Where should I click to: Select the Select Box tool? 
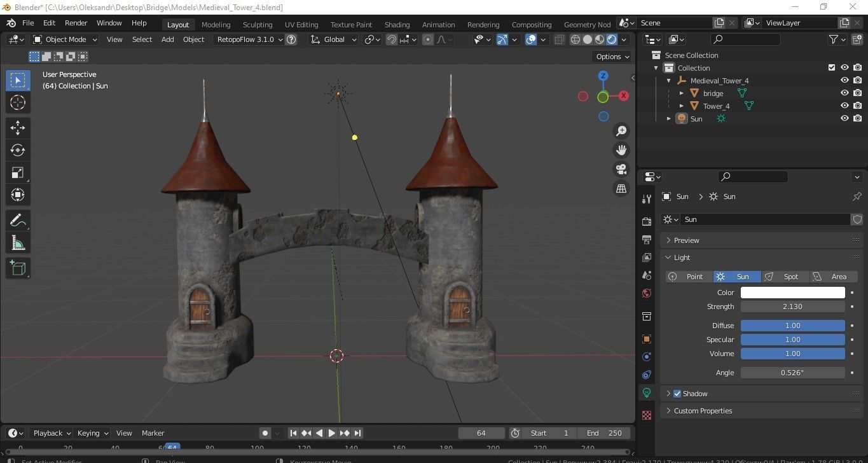[x=18, y=80]
